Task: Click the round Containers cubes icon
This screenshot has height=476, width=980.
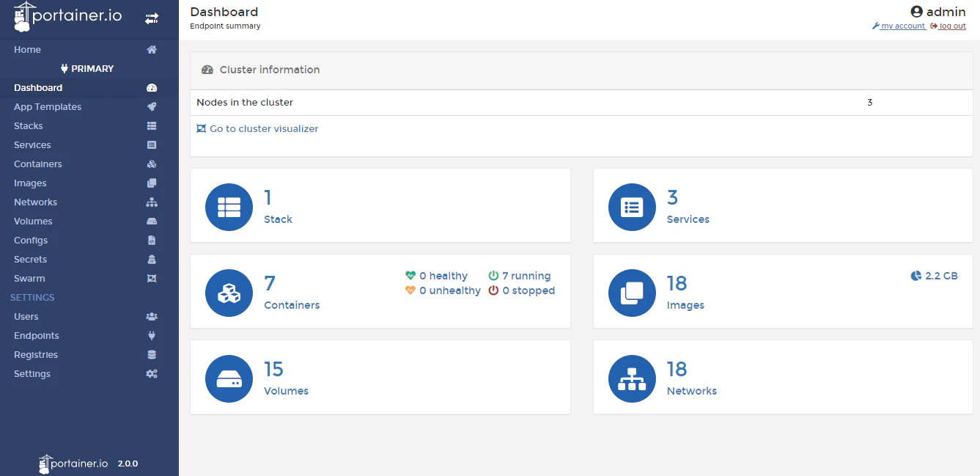Action: [x=229, y=293]
